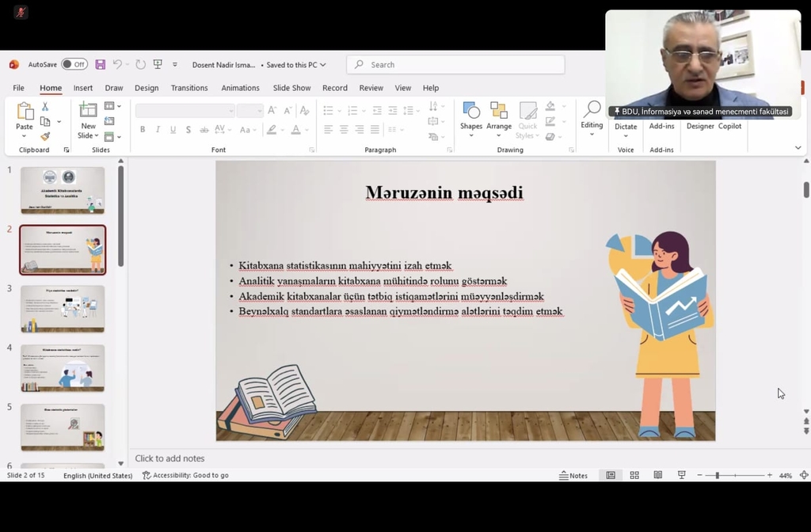Click the Designer button
This screenshot has width=811, height=532.
click(x=700, y=126)
